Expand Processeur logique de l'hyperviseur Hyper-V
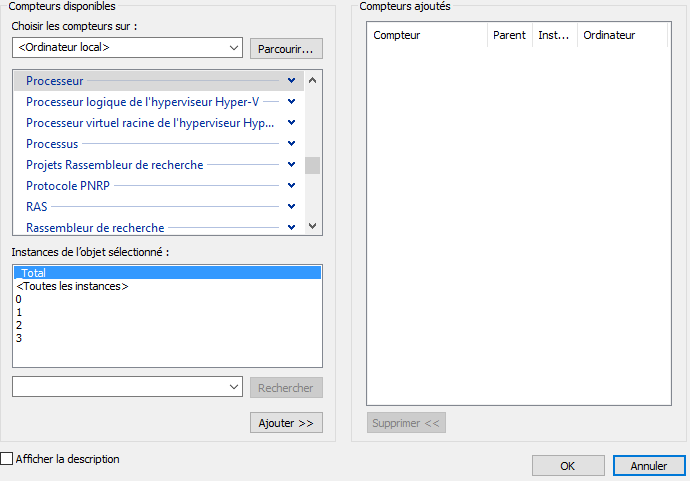Viewport: 690px width, 481px height. point(291,101)
